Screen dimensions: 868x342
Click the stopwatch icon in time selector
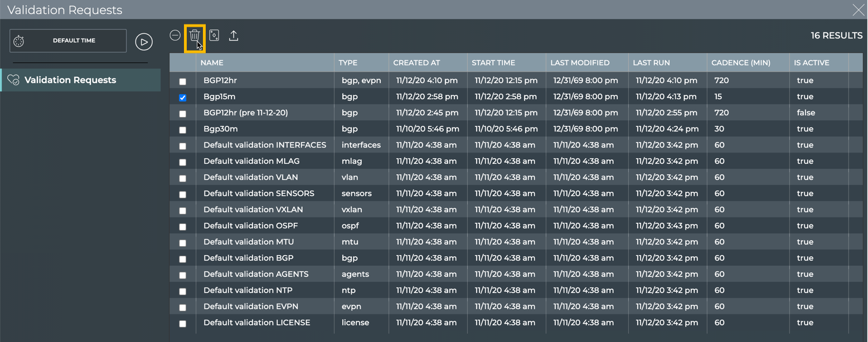click(19, 41)
